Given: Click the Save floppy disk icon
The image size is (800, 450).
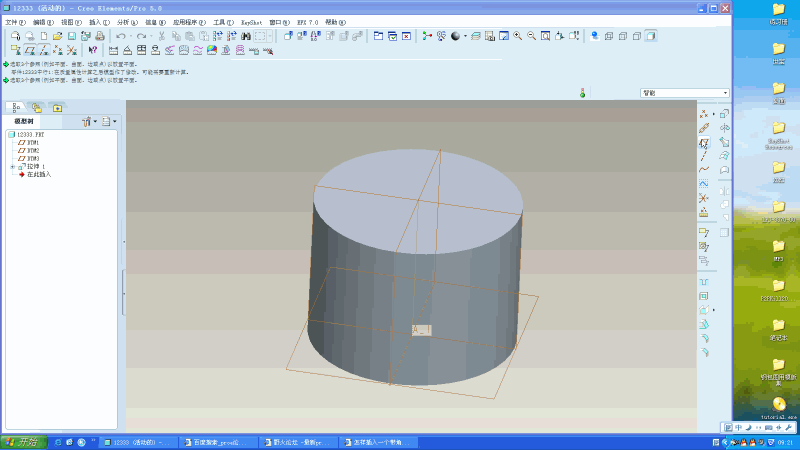Looking at the screenshot, I should tap(71, 36).
